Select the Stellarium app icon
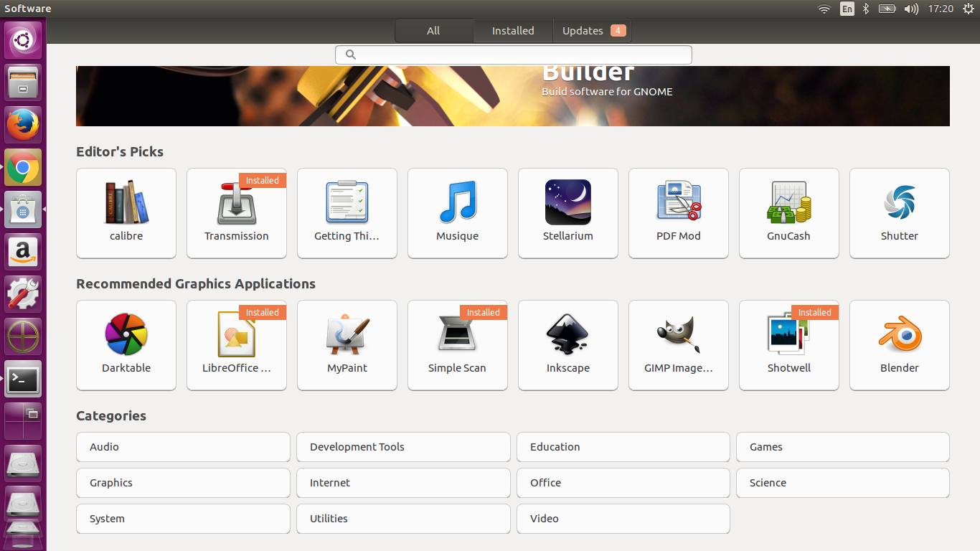The width and height of the screenshot is (980, 551). (x=568, y=202)
